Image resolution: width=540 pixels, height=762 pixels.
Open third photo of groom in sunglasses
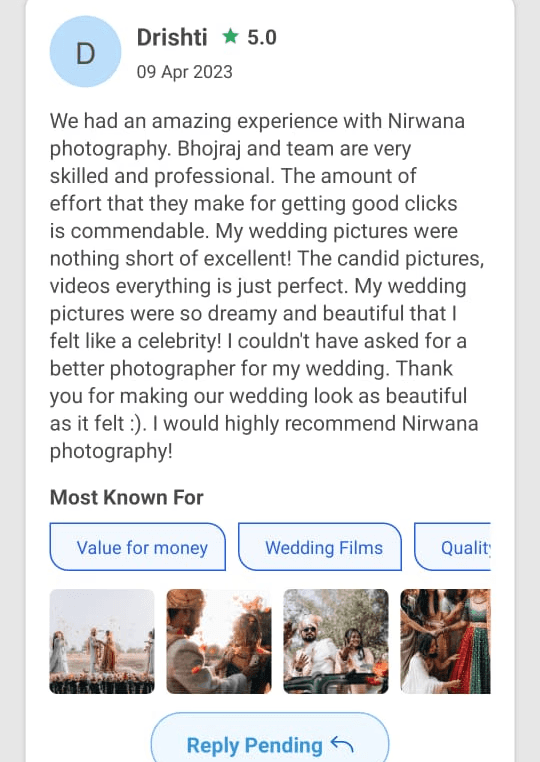[x=336, y=641]
